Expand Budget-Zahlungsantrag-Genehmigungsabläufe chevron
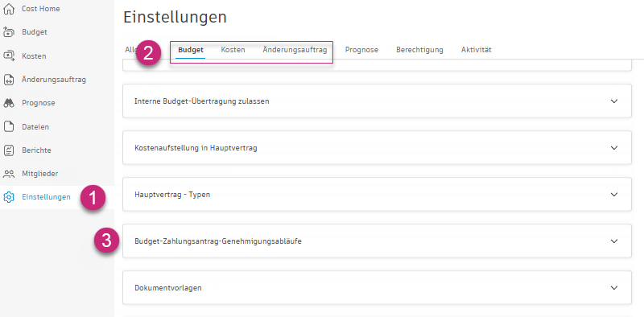644x317 pixels. click(614, 241)
